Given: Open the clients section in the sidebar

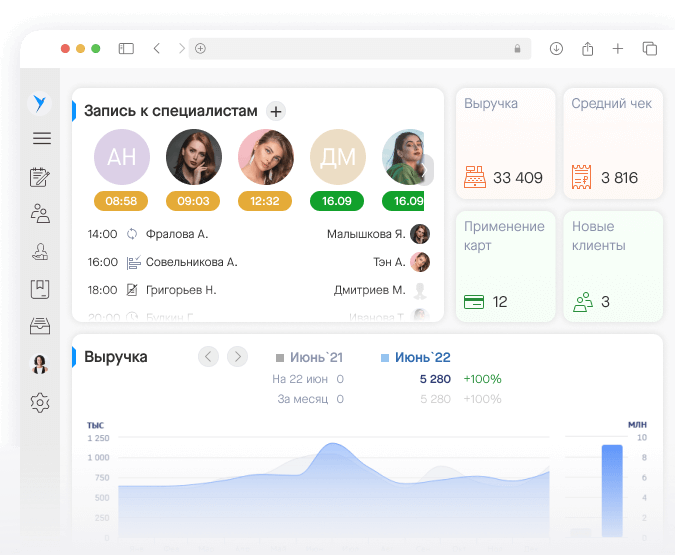Looking at the screenshot, I should point(40,213).
